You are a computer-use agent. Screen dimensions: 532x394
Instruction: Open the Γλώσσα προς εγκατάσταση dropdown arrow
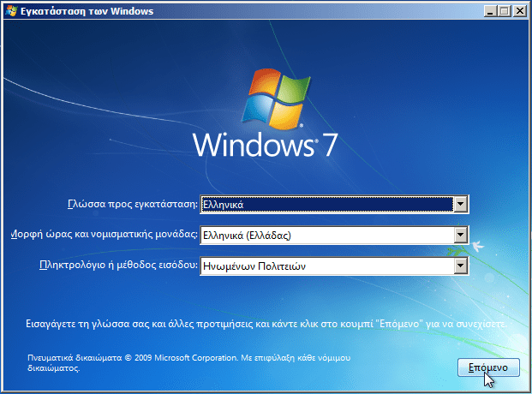point(460,205)
